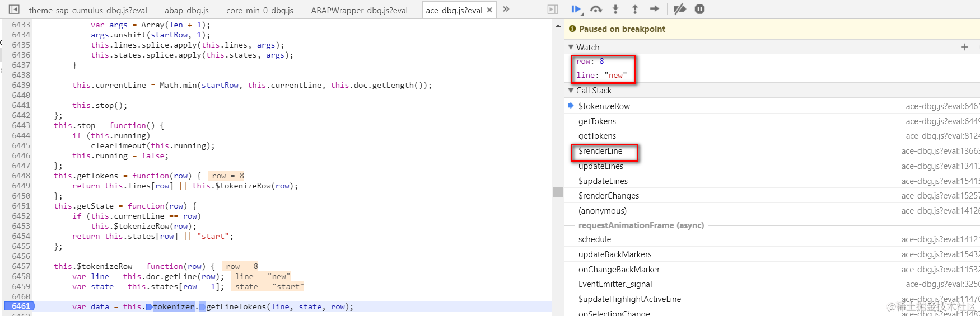Click clearTimeout call on line 6445

(153, 146)
